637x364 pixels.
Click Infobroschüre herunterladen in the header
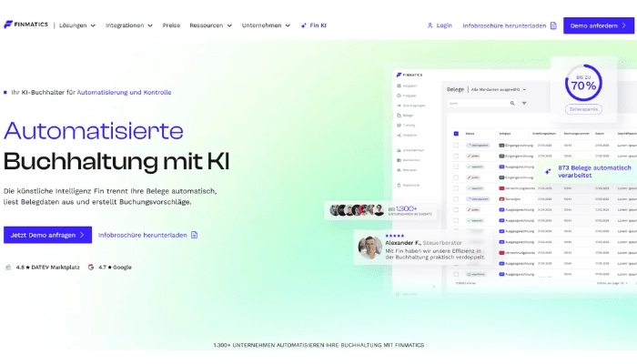pos(510,25)
